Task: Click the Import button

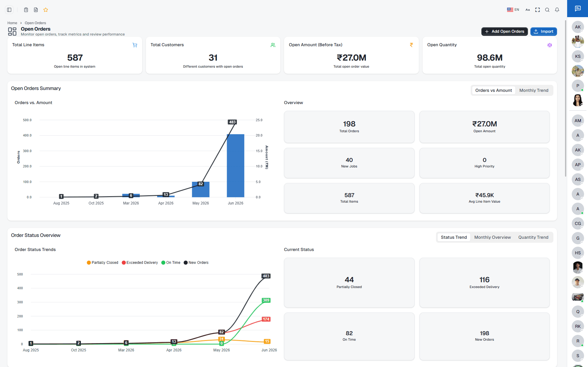Action: click(544, 32)
